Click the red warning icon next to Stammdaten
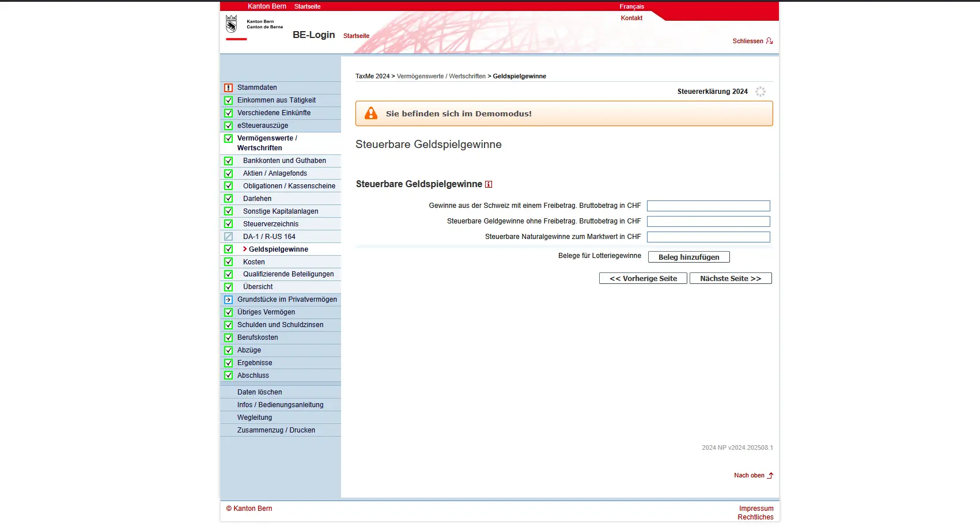 click(228, 88)
